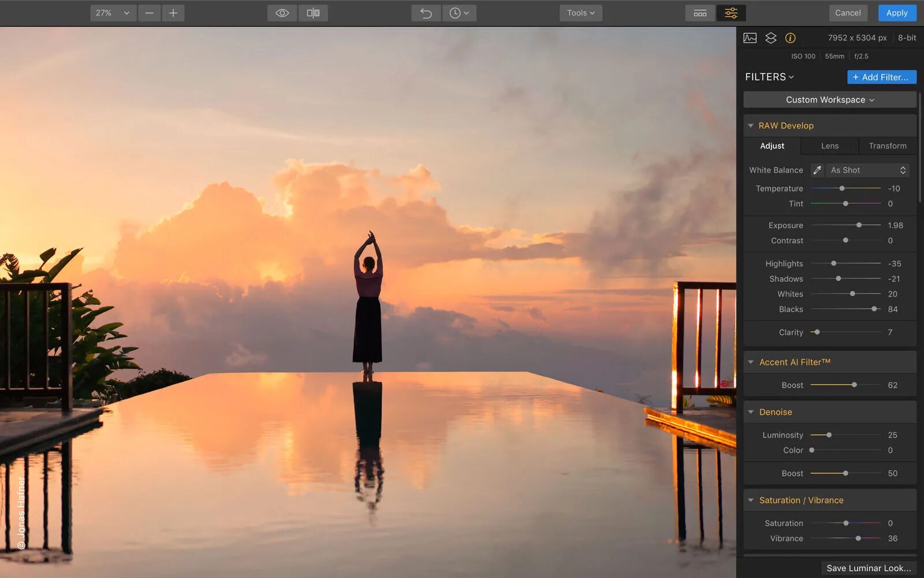Toggle the Looks filmstrip panel icon

(x=700, y=13)
